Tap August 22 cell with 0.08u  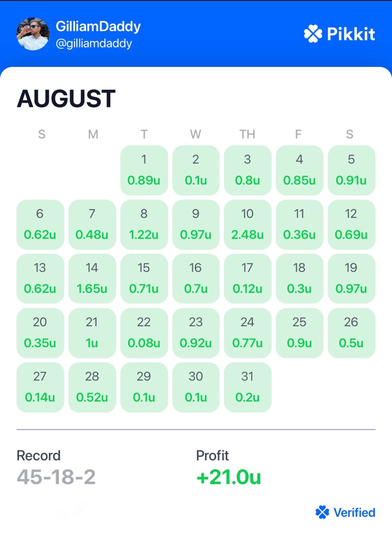click(144, 333)
